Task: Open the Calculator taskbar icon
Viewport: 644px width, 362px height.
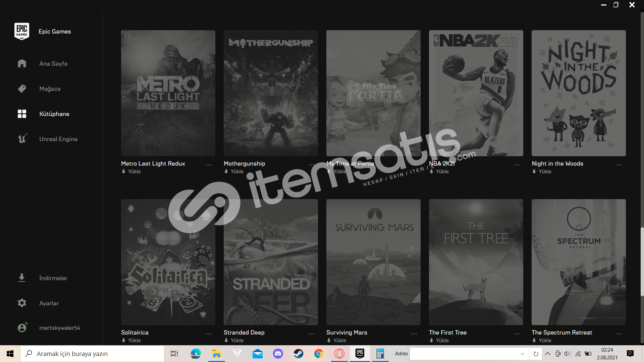Action: [380, 354]
